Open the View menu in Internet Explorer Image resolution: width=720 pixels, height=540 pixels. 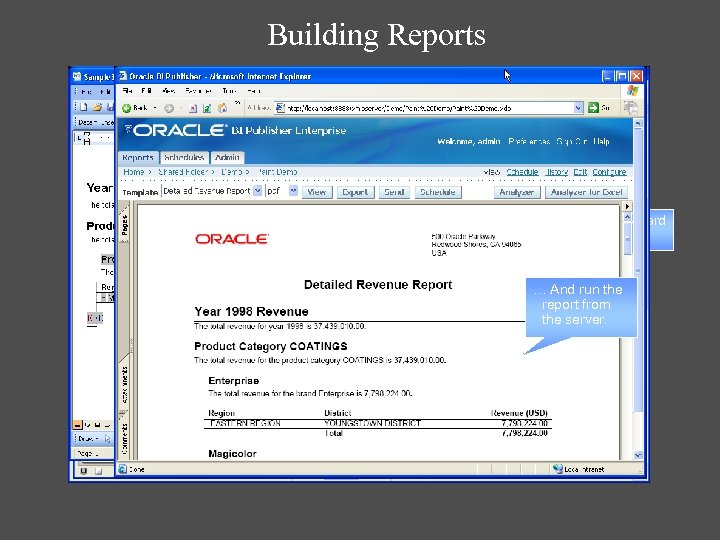point(169,91)
